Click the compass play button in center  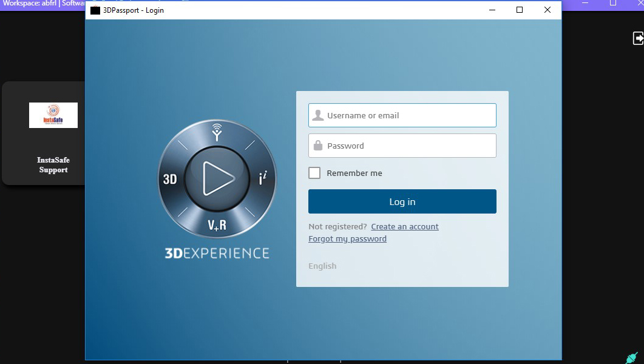pyautogui.click(x=217, y=178)
